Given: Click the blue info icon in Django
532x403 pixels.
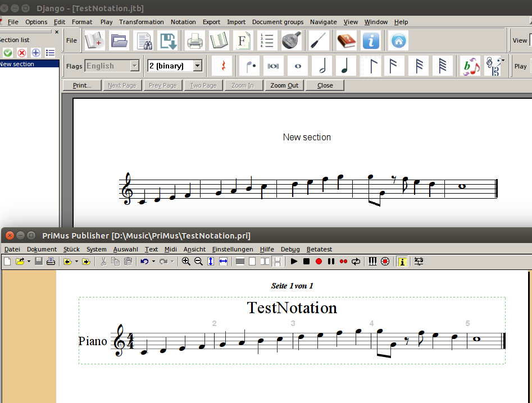Looking at the screenshot, I should 371,40.
